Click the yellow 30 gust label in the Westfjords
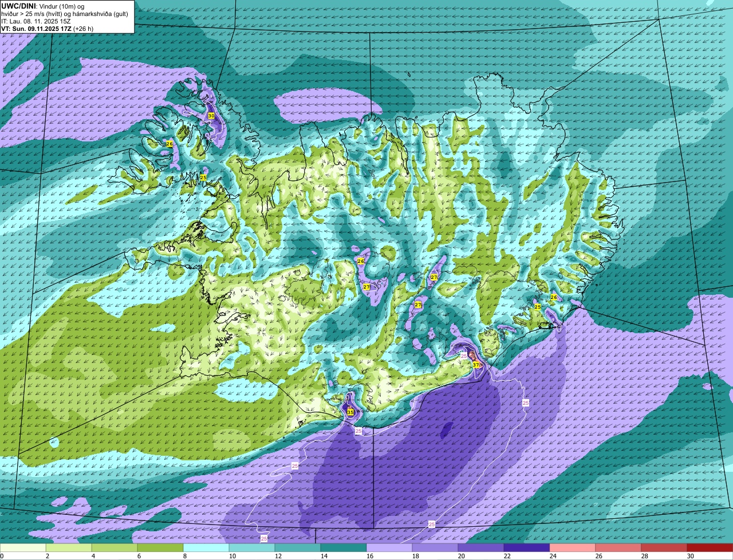The height and width of the screenshot is (560, 733). point(211,116)
